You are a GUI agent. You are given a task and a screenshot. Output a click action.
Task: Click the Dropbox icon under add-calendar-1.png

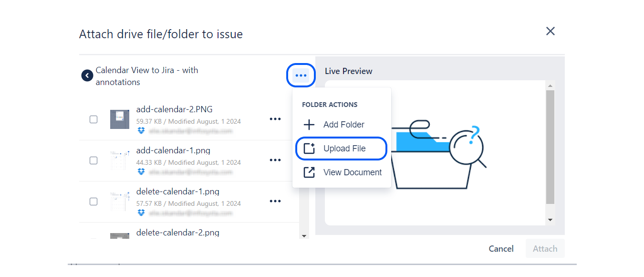[141, 171]
